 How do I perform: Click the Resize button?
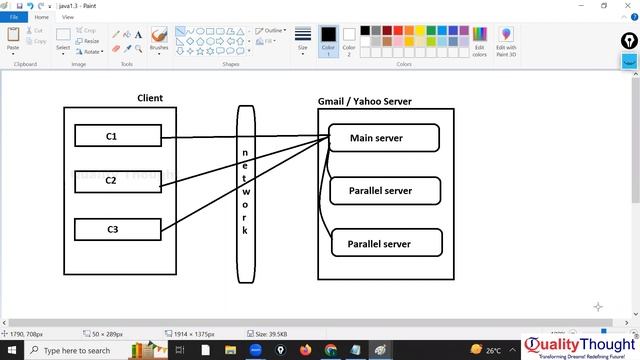click(x=87, y=41)
